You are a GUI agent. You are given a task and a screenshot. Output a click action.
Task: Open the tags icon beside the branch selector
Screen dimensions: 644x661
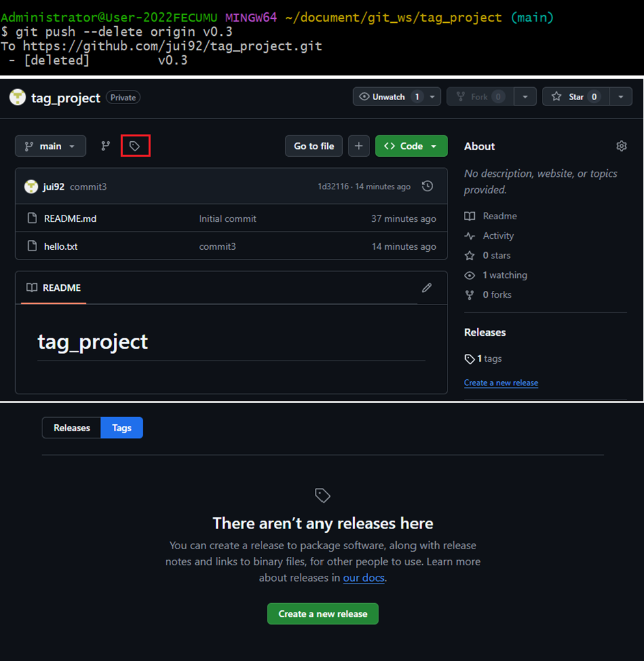click(135, 146)
